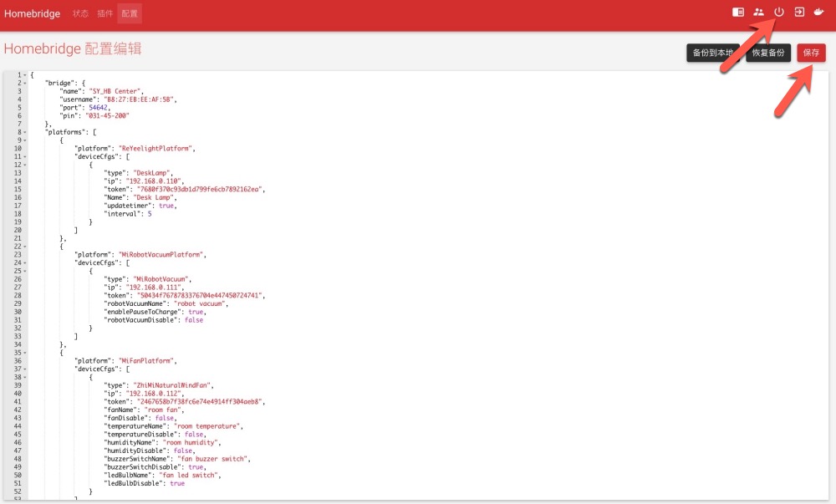
Task: Click the 保存 save button
Action: pos(812,53)
